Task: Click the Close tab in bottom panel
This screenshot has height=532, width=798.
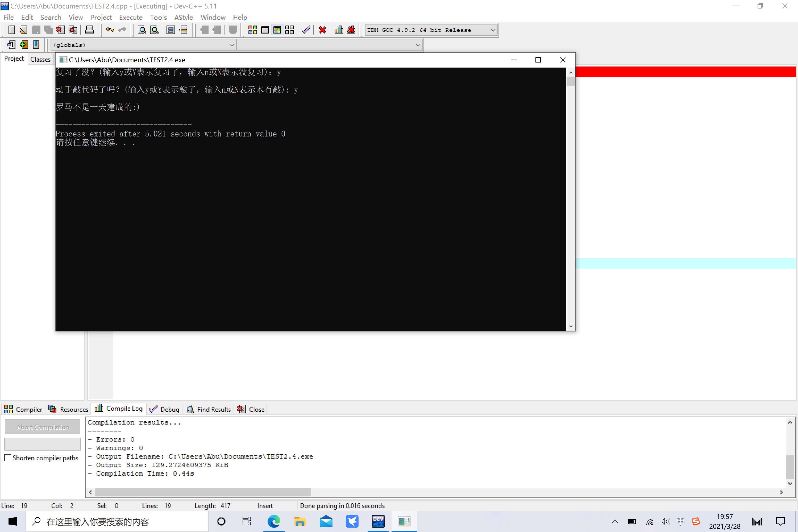Action: (x=251, y=409)
